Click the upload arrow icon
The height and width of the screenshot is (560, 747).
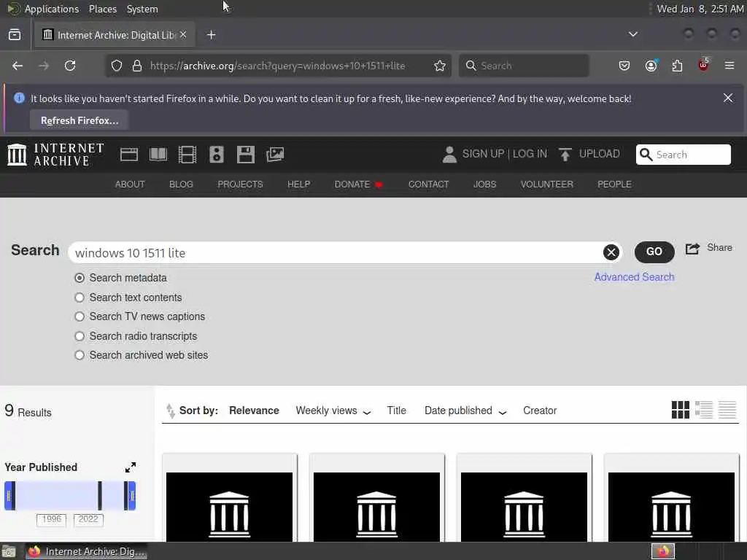tap(565, 155)
